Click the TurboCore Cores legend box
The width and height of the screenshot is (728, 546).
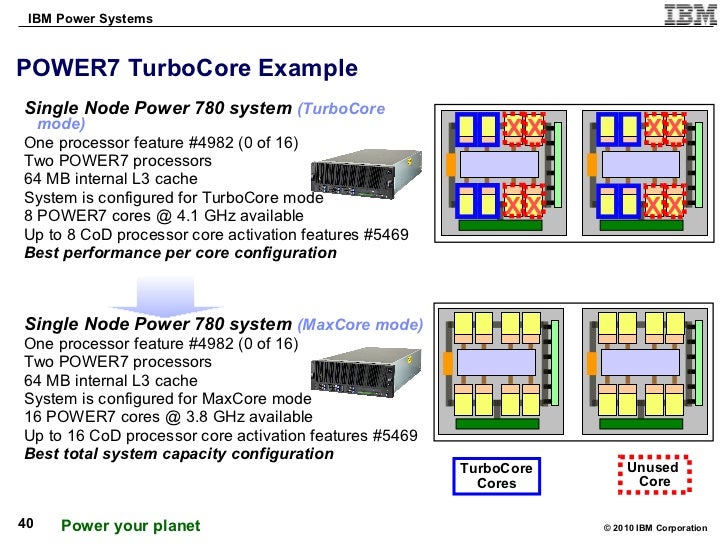tap(496, 476)
